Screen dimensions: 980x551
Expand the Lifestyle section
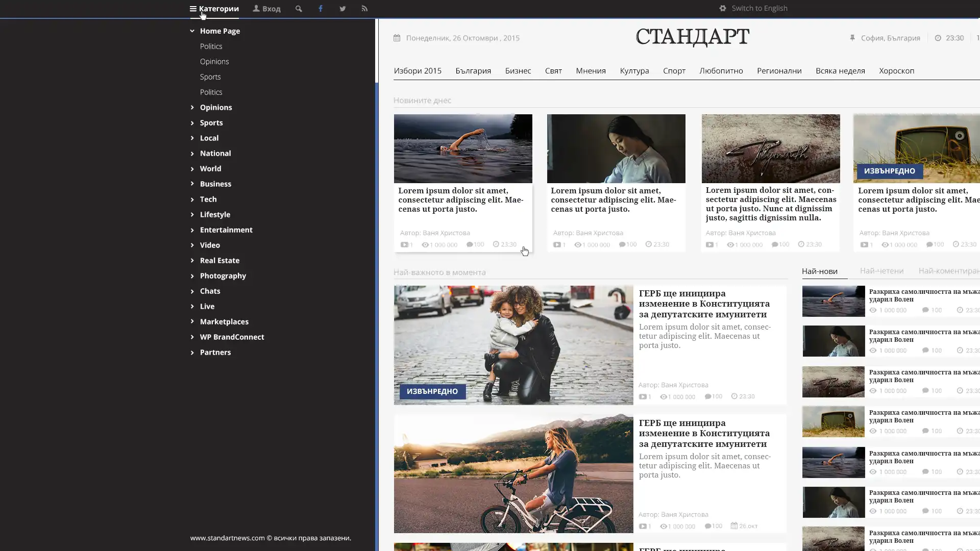(x=215, y=214)
